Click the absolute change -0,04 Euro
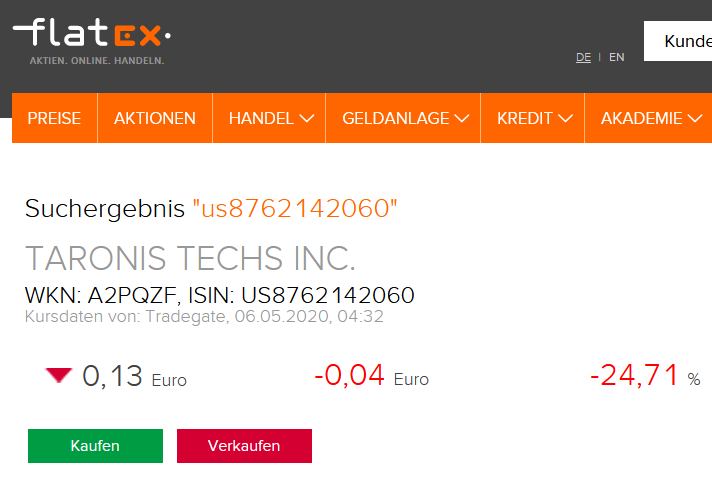Screen dimensions: 712x480 point(371,377)
